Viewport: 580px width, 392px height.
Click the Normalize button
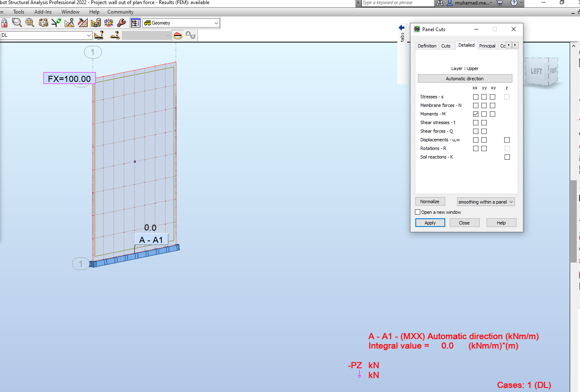(x=430, y=201)
